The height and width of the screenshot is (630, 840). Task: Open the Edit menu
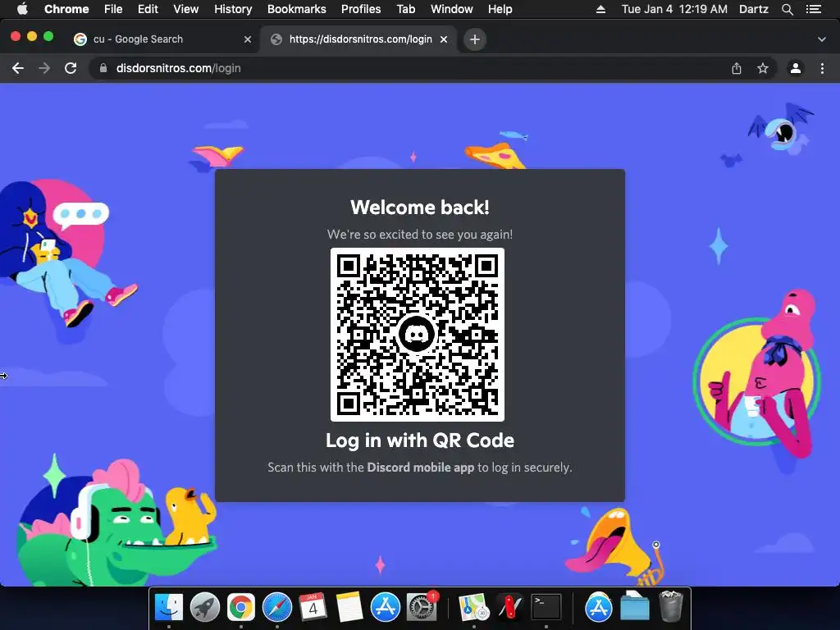(148, 9)
